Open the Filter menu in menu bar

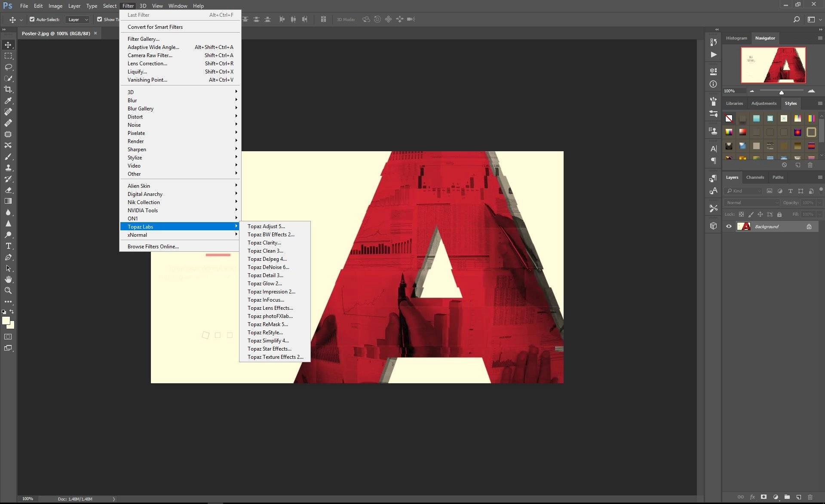(128, 6)
